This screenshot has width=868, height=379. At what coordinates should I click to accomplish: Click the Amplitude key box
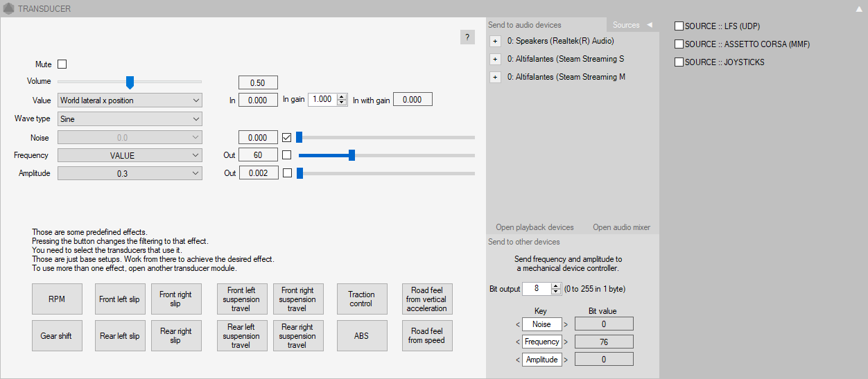click(x=542, y=359)
